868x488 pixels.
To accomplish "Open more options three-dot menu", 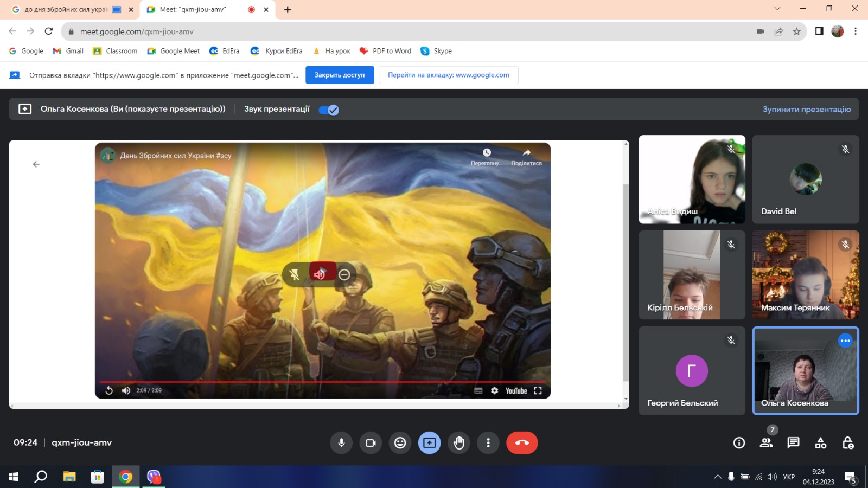I will point(488,443).
